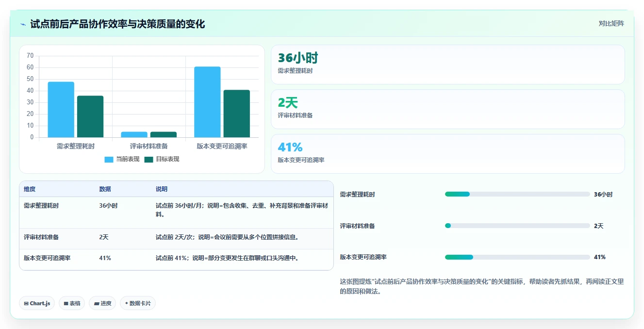This screenshot has width=644, height=329.
Task: Click the 数据卡片 tag chip
Action: click(x=138, y=303)
